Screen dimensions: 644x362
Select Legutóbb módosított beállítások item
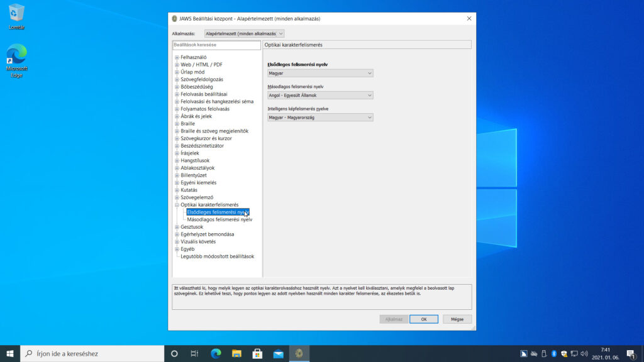[x=217, y=256]
